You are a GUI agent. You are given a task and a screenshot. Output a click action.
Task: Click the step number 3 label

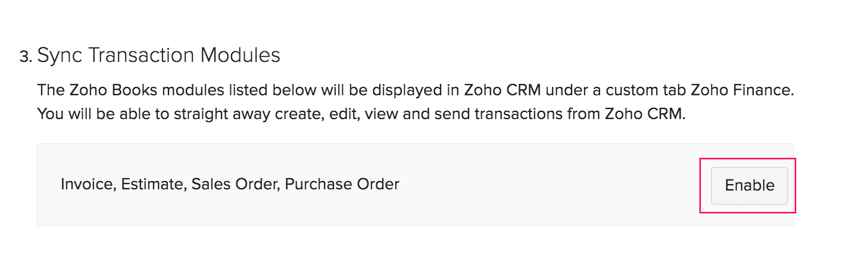25,57
